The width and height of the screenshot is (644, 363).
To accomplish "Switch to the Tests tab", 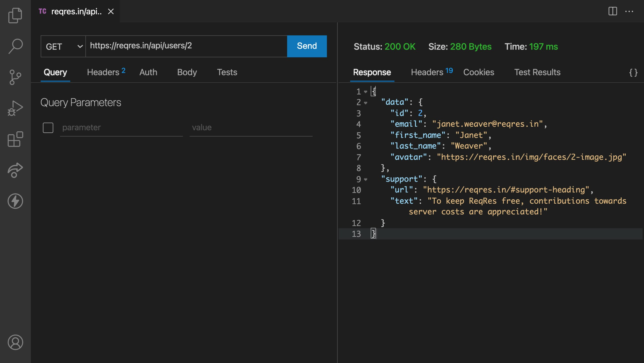I will tap(227, 72).
